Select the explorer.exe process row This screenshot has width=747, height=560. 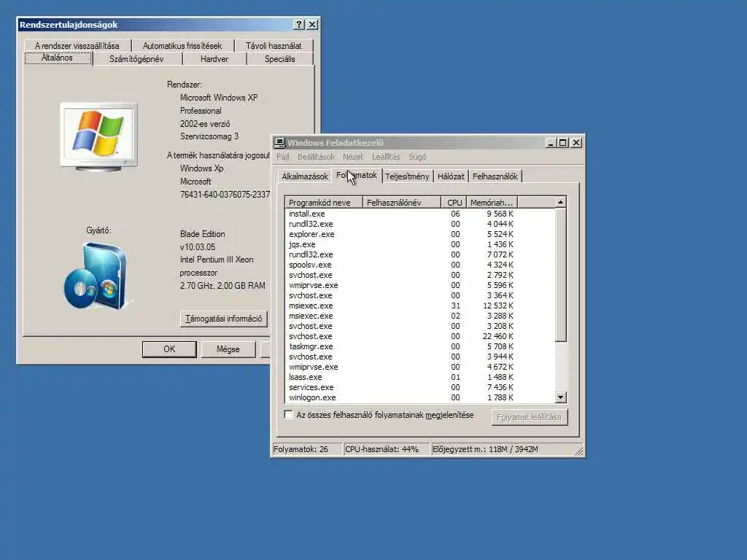coord(420,234)
